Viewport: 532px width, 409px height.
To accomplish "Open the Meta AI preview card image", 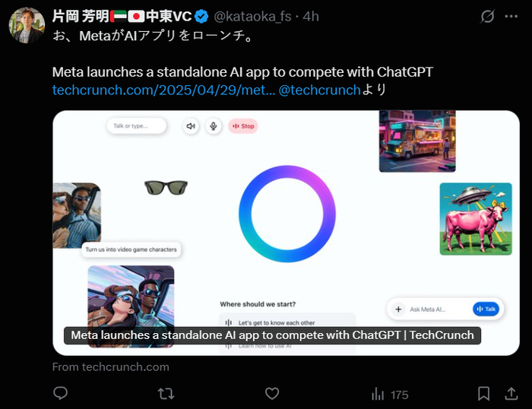I will [286, 233].
